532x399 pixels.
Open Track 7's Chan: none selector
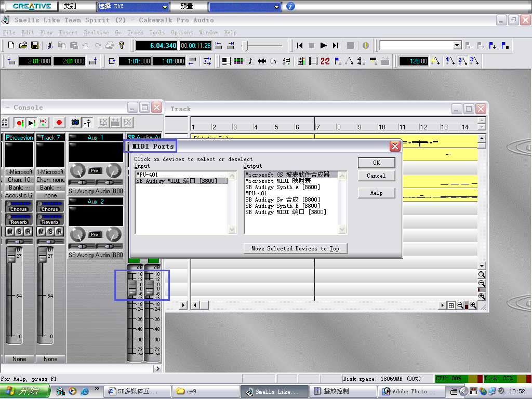50,179
